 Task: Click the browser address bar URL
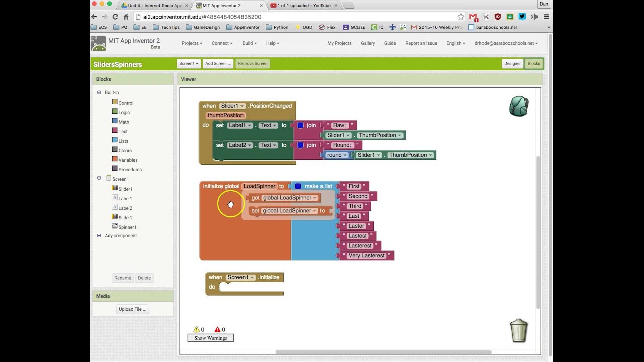coord(202,17)
